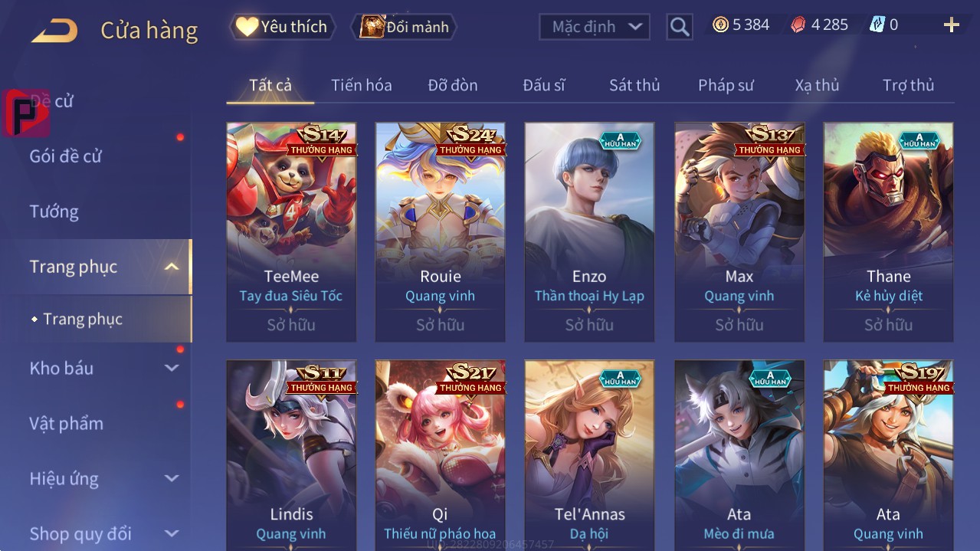Tap the plus icon to add currency
The height and width of the screenshot is (551, 980).
coord(952,25)
